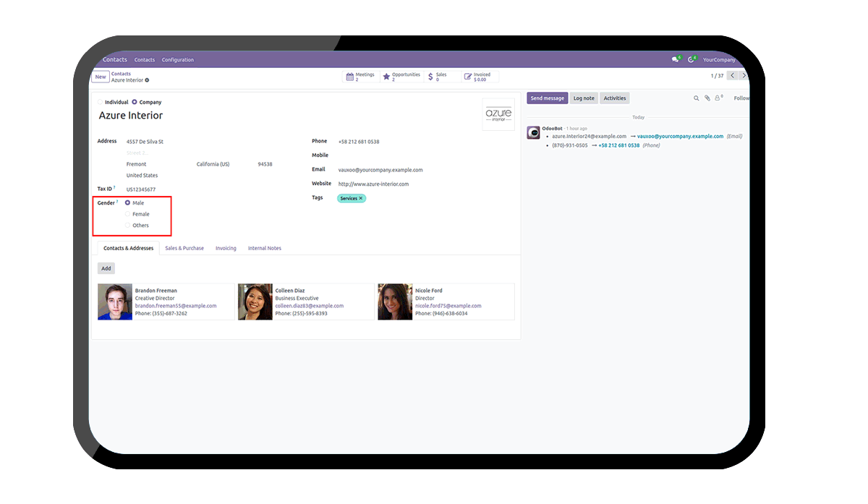Remove the Services tag with its x
The width and height of the screenshot is (868, 504).
point(361,198)
